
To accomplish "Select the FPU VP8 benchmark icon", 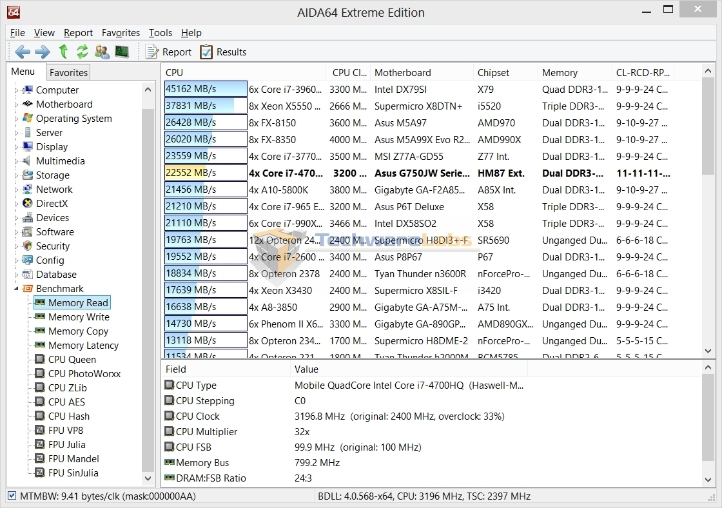I will (40, 430).
